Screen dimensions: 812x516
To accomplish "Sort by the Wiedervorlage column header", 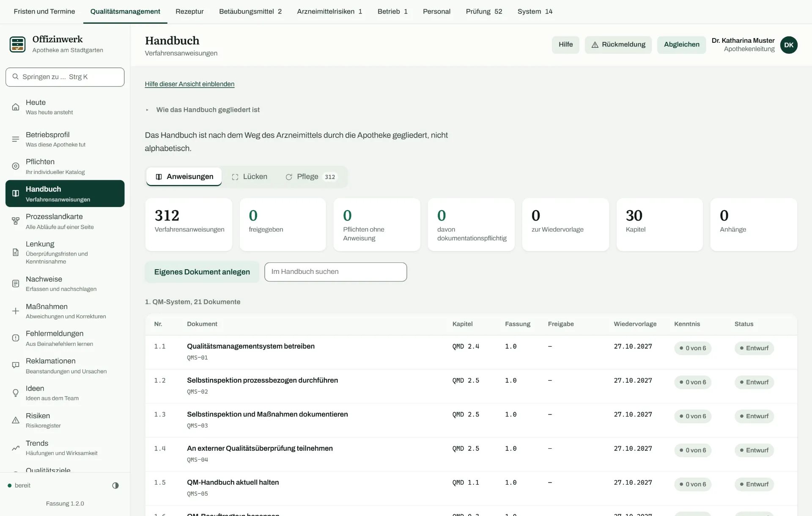I will point(635,324).
